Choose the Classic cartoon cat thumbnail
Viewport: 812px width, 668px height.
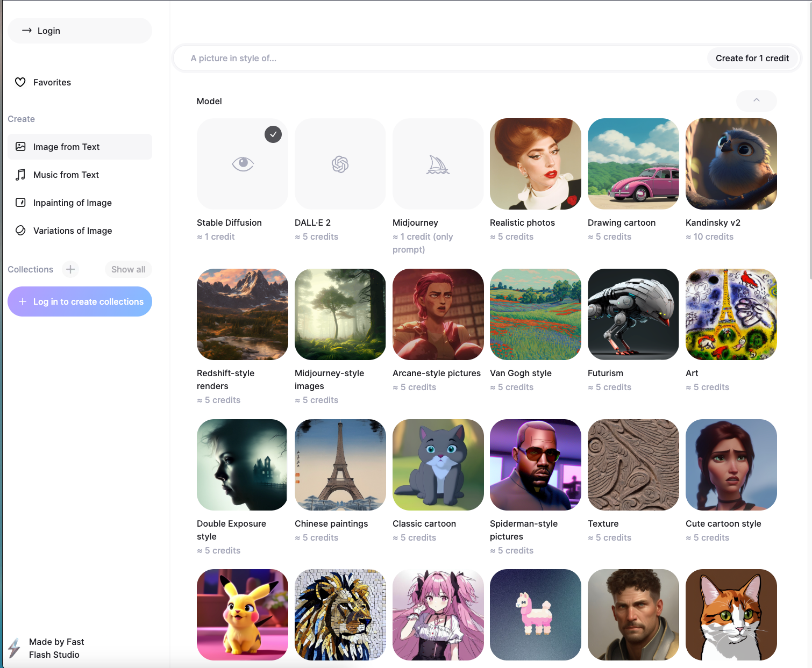438,465
